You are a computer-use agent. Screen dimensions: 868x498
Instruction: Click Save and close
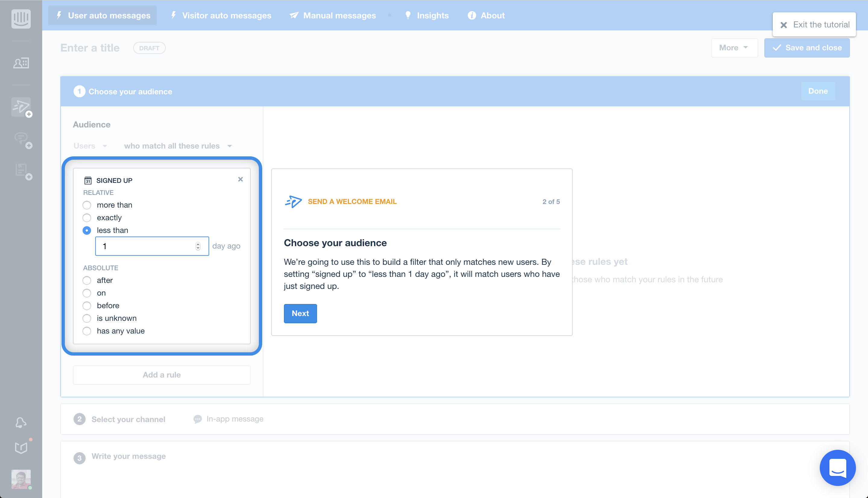[x=807, y=48]
